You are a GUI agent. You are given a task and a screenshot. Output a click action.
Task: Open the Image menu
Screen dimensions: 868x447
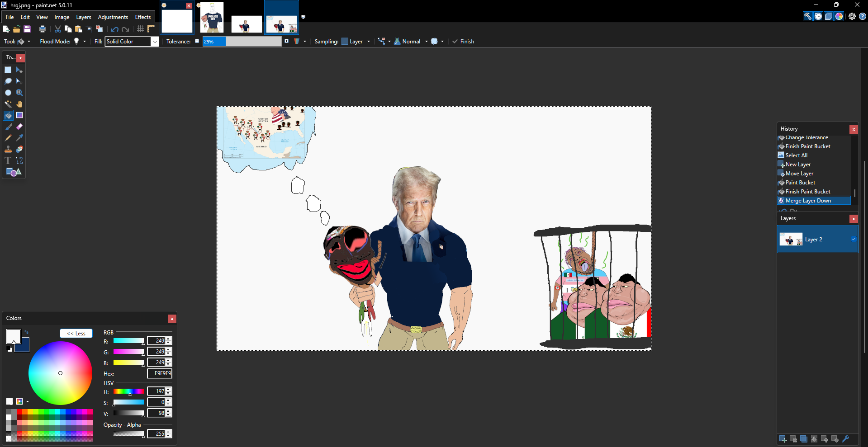62,17
